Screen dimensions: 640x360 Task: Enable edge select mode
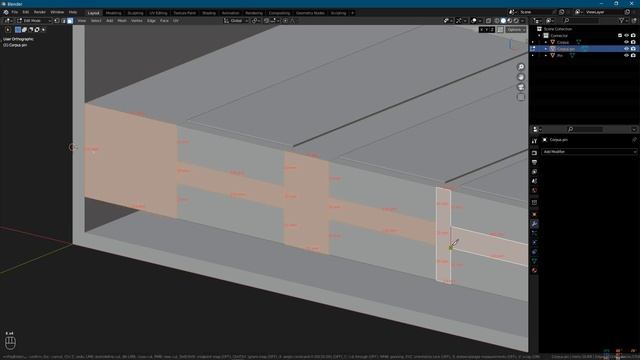(63, 20)
